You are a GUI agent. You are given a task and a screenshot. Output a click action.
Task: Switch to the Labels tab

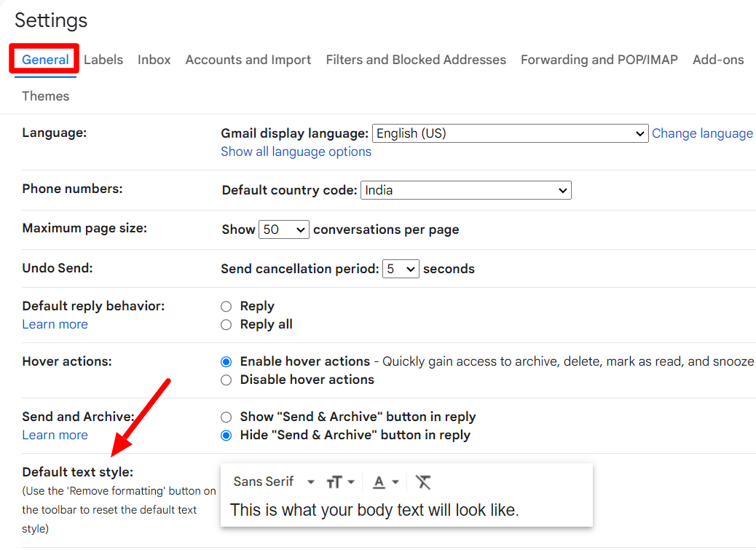[x=103, y=60]
